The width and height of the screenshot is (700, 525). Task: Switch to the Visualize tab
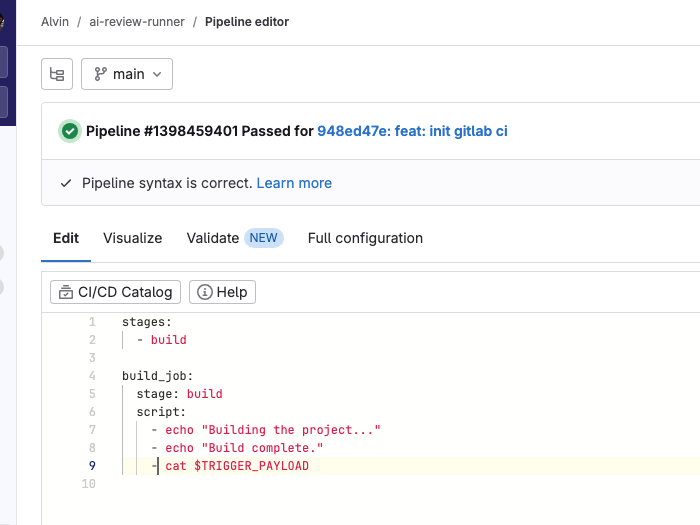(x=132, y=238)
